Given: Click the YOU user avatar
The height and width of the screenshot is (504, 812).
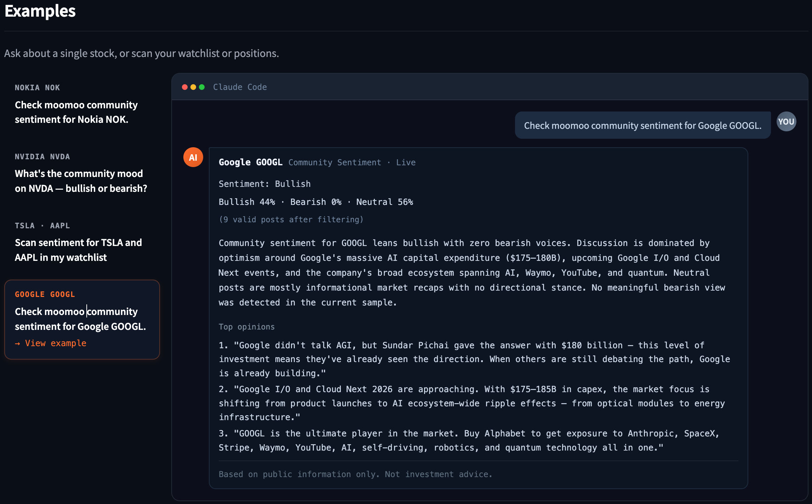Looking at the screenshot, I should [x=786, y=122].
